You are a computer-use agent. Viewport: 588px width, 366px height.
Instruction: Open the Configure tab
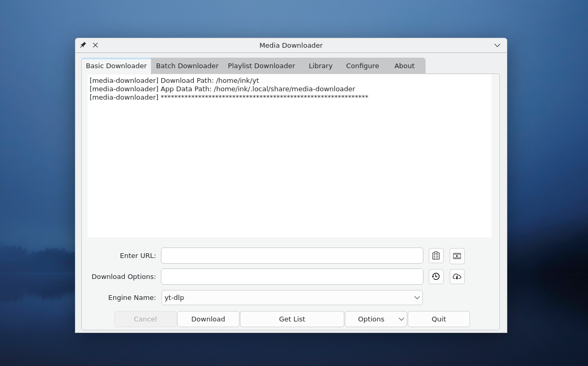pos(362,66)
